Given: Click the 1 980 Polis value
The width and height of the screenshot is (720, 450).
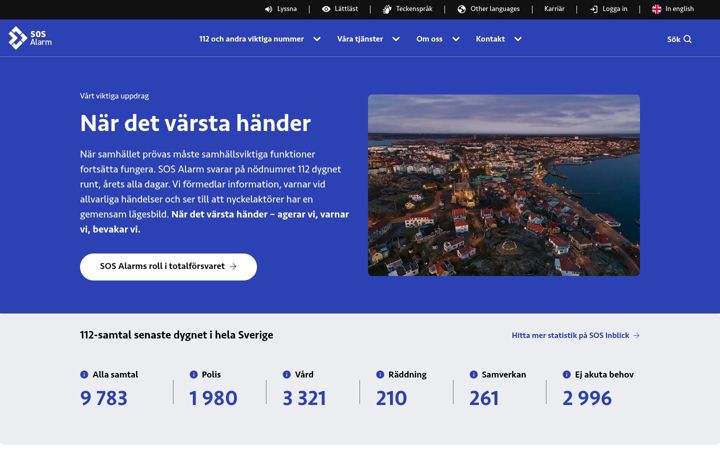Looking at the screenshot, I should tap(213, 398).
